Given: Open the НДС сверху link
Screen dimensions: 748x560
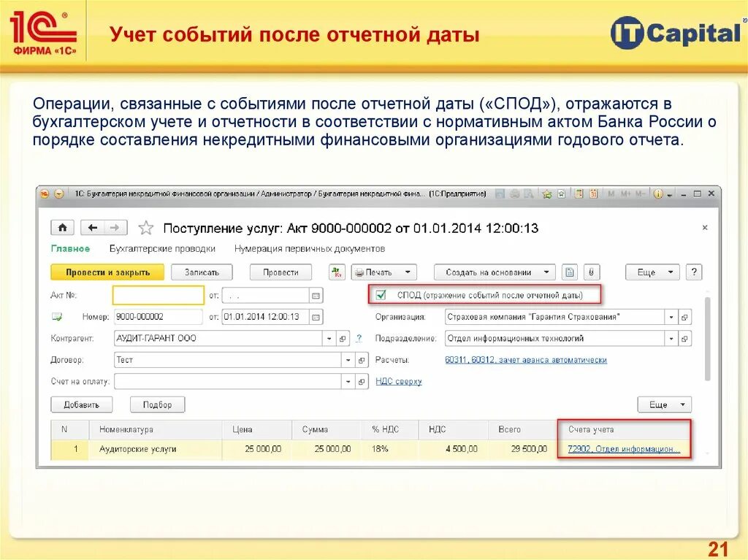Looking at the screenshot, I should (399, 382).
